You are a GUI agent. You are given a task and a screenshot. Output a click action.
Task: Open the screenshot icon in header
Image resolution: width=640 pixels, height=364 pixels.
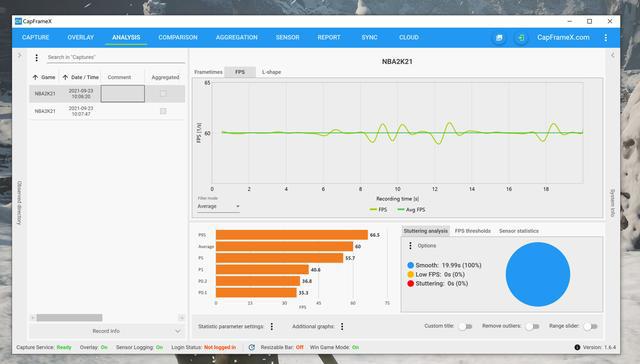click(x=499, y=38)
